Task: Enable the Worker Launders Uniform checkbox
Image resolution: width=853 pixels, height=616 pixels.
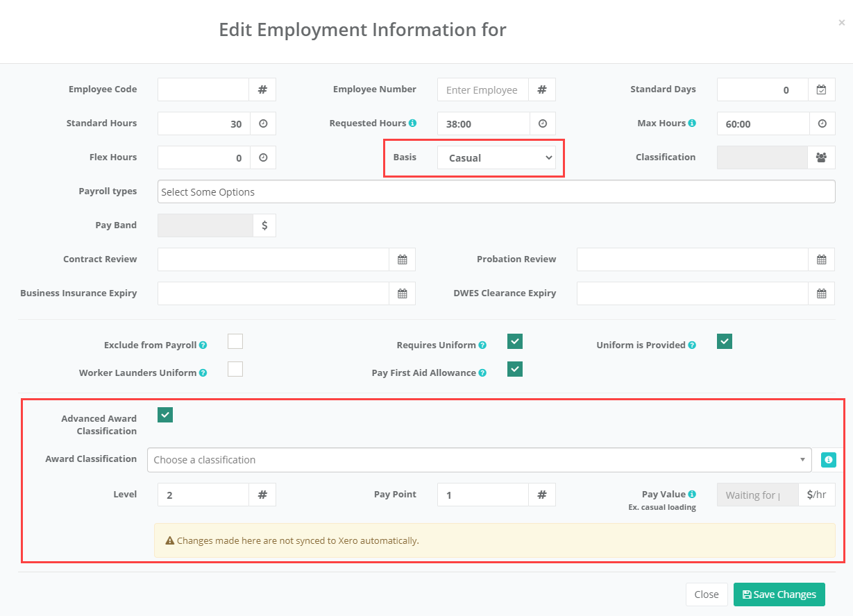Action: (x=235, y=369)
